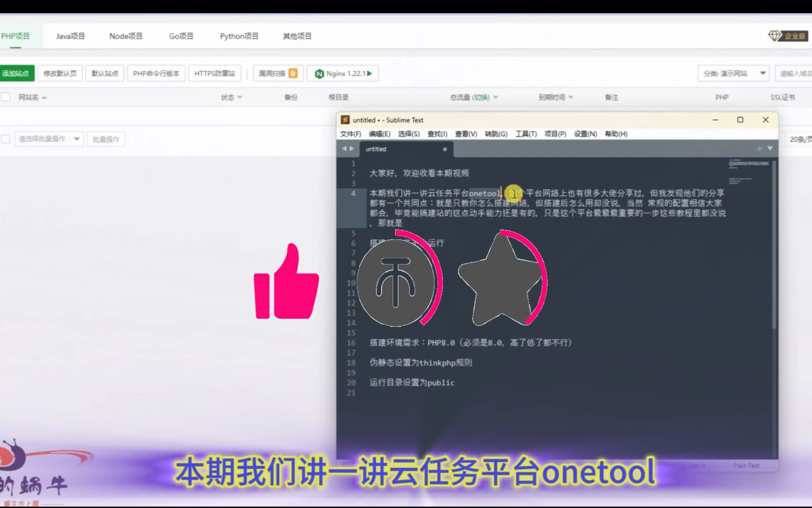Maximize the Sublime Text window
This screenshot has width=812, height=508.
pyautogui.click(x=740, y=120)
